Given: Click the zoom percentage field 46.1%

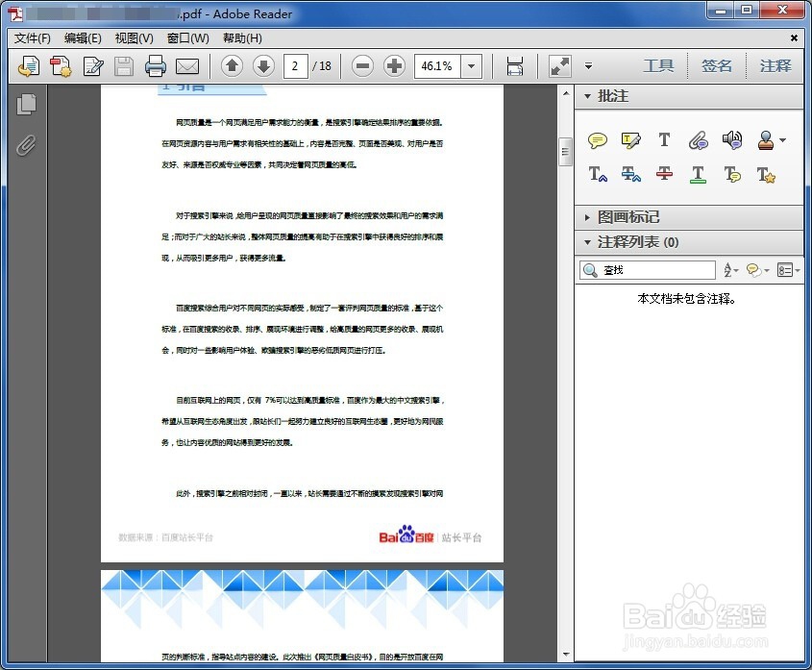Looking at the screenshot, I should (x=437, y=66).
